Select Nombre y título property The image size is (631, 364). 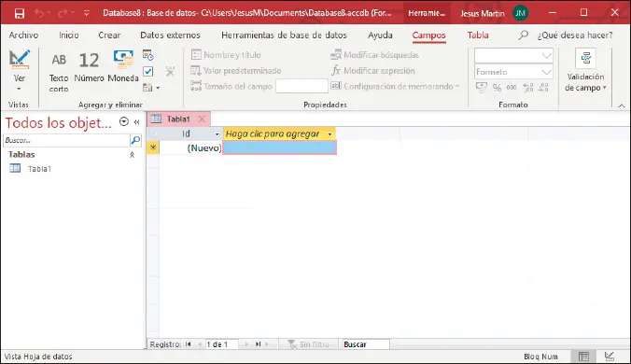pyautogui.click(x=226, y=55)
